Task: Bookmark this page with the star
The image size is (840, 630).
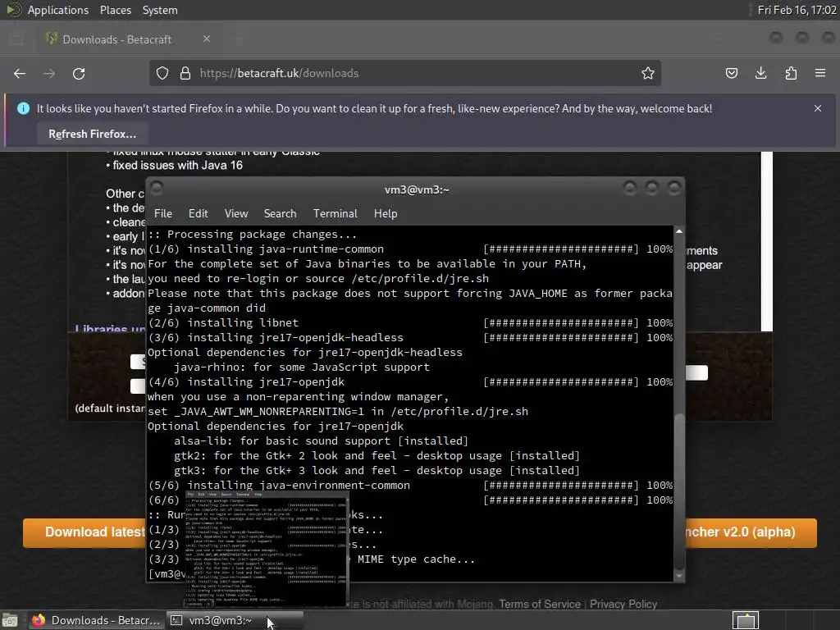Action: tap(648, 73)
